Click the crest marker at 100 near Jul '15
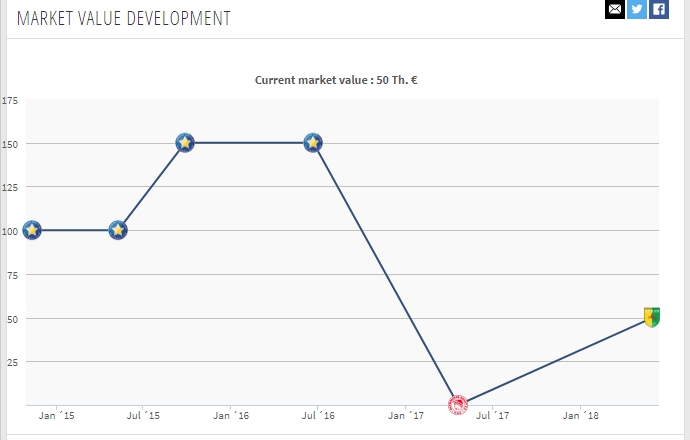 click(118, 231)
